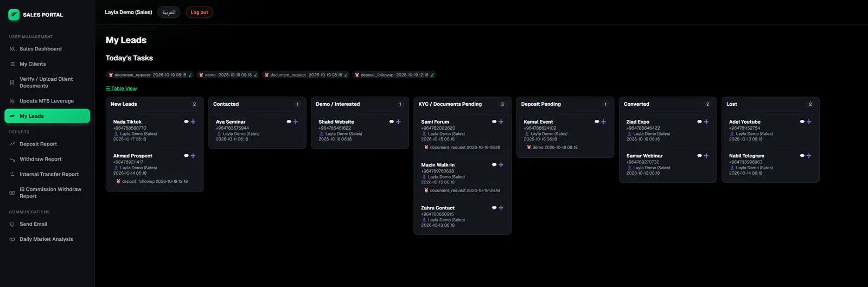868x287 pixels.
Task: Open the Deposit Report
Action: [x=47, y=144]
